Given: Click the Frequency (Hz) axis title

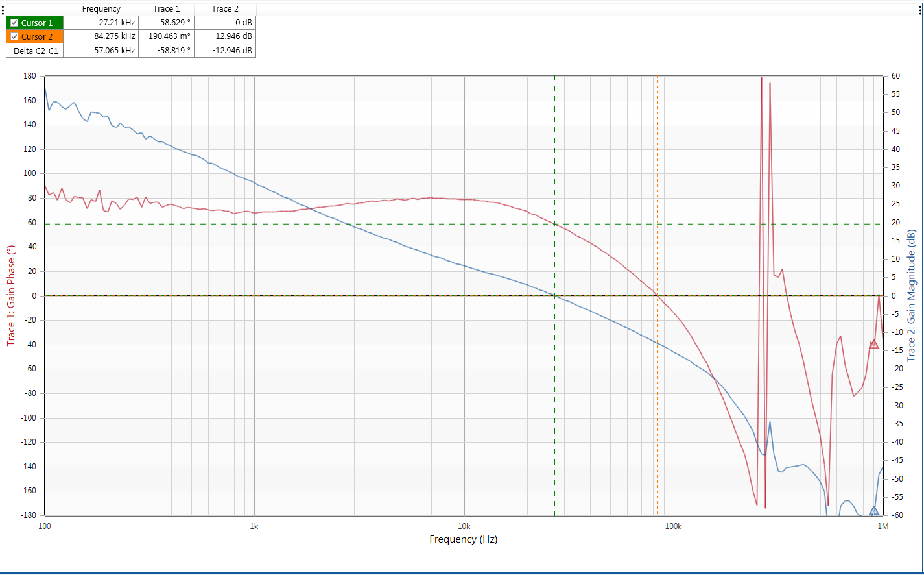Looking at the screenshot, I should 463,539.
